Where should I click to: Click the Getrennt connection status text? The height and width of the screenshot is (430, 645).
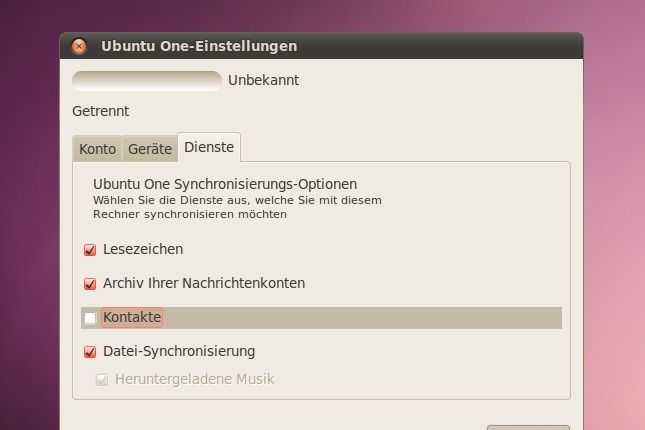pos(101,111)
